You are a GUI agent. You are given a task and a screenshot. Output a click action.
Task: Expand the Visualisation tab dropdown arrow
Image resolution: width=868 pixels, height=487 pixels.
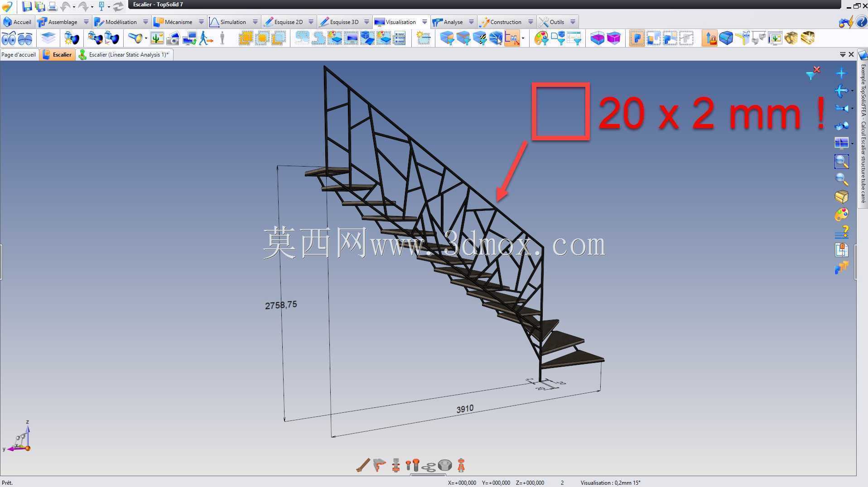(x=424, y=22)
